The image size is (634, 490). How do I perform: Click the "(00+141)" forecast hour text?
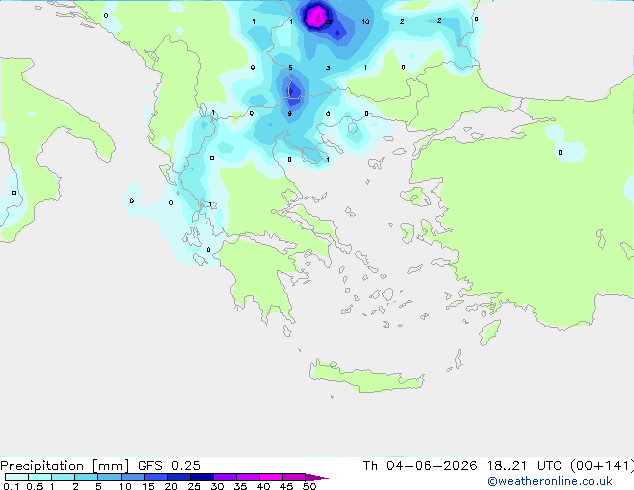[x=602, y=466]
